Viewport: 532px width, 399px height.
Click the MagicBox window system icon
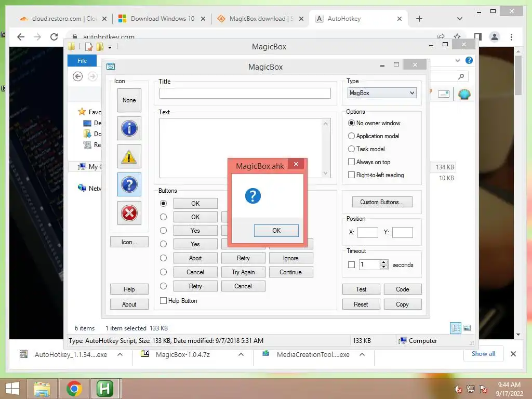click(x=111, y=66)
